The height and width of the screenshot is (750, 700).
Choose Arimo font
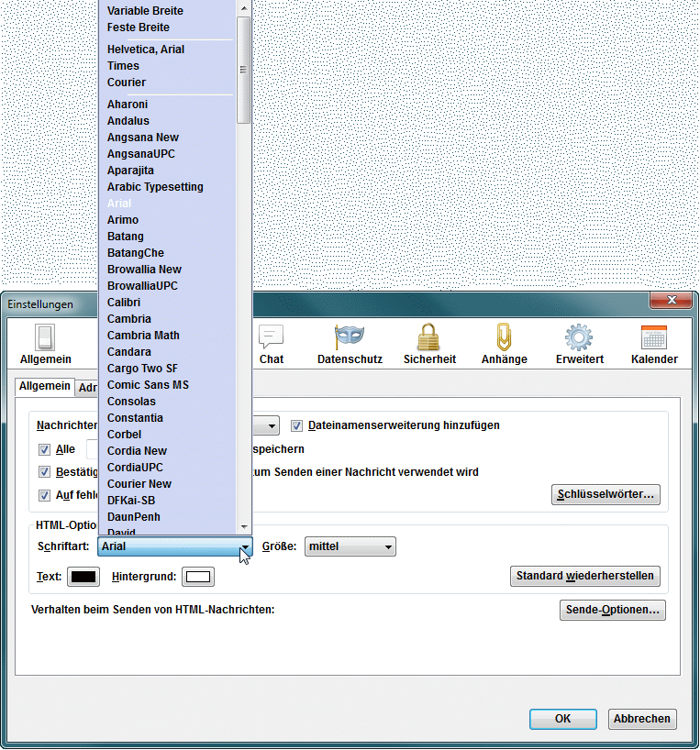[x=167, y=219]
